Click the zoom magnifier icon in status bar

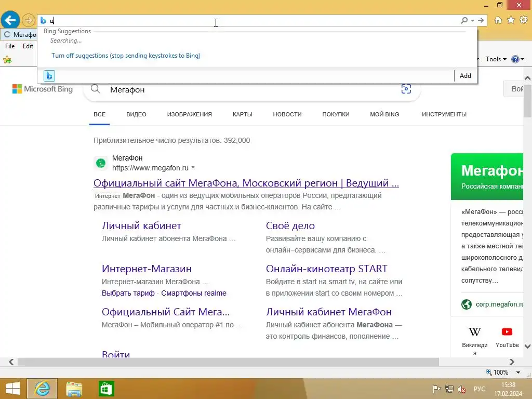[488, 372]
